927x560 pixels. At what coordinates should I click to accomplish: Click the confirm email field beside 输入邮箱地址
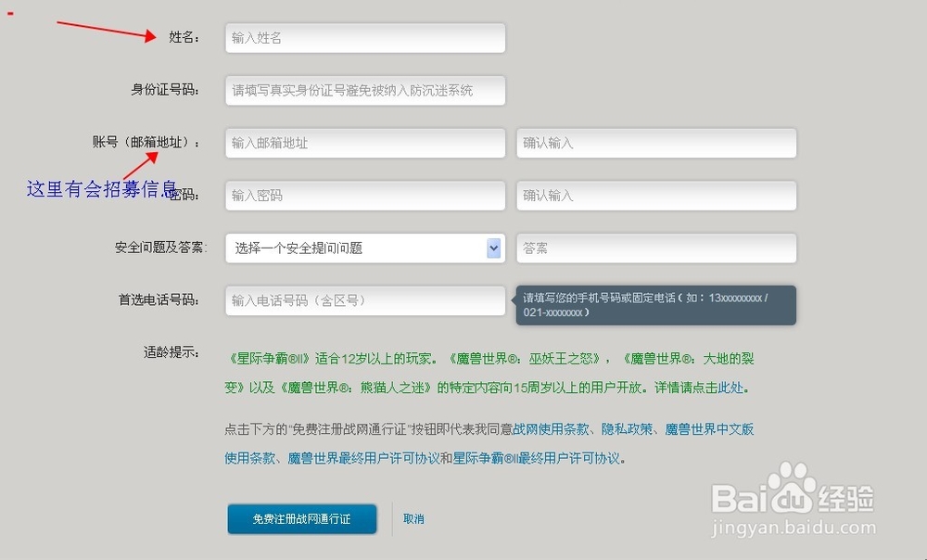tap(656, 143)
